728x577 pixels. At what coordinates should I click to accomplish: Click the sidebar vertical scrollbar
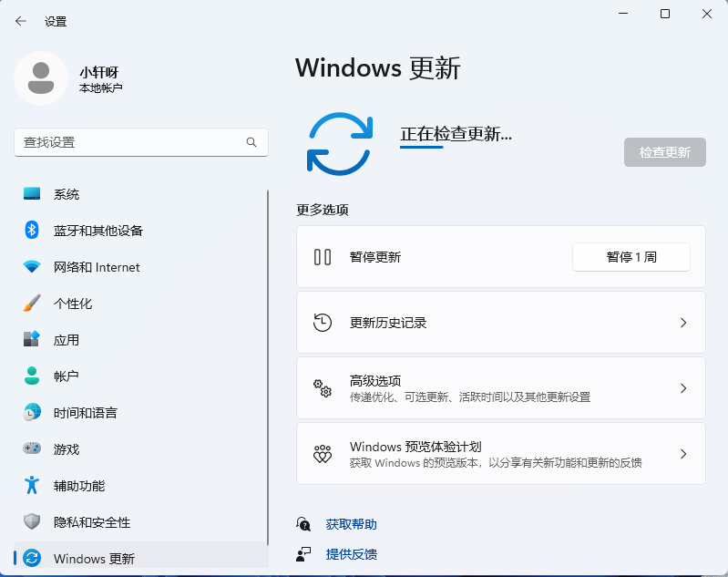click(x=268, y=367)
